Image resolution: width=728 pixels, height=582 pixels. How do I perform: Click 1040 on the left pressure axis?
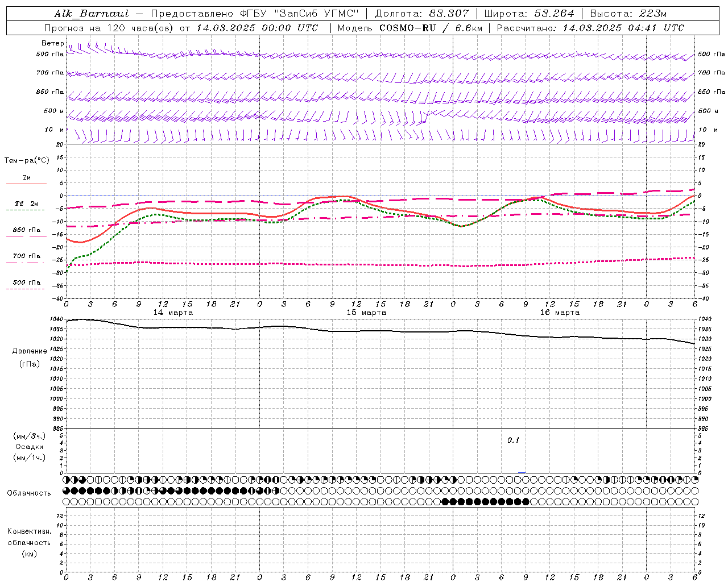coord(57,319)
